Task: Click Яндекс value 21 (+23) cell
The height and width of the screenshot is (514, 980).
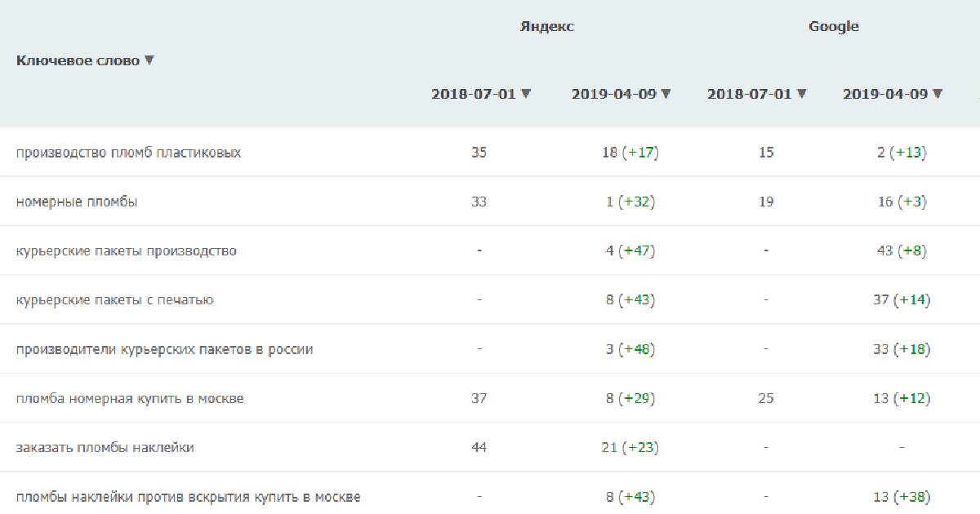Action: [630, 447]
